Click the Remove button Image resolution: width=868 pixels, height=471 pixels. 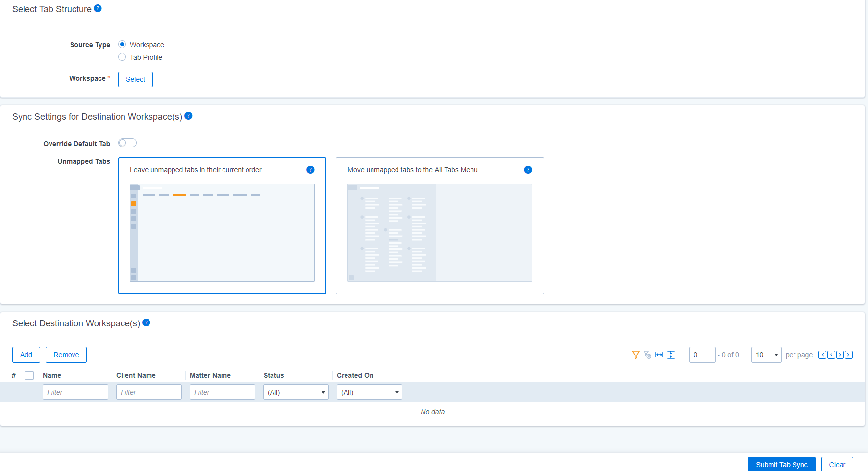[x=66, y=355]
